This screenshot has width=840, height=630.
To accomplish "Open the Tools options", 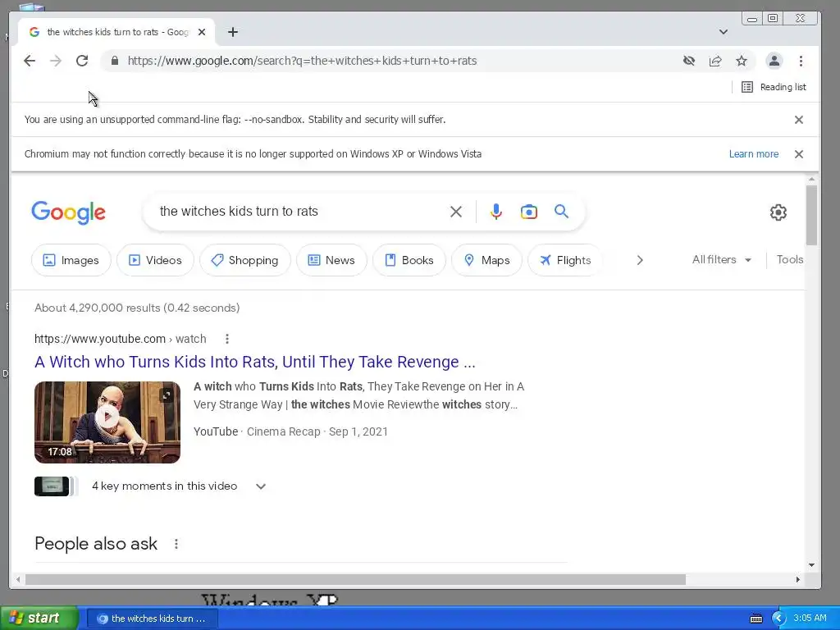I will tap(790, 260).
